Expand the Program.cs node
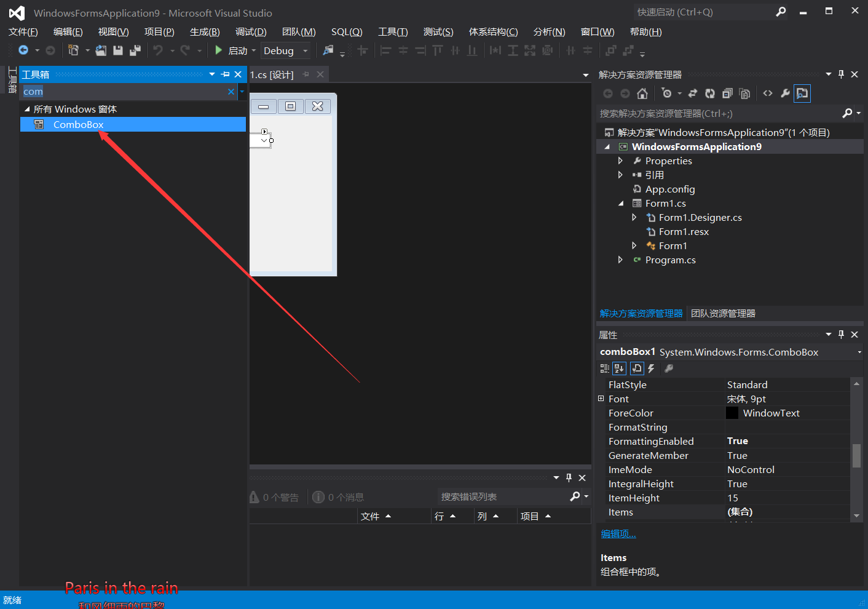This screenshot has height=609, width=868. coord(620,260)
